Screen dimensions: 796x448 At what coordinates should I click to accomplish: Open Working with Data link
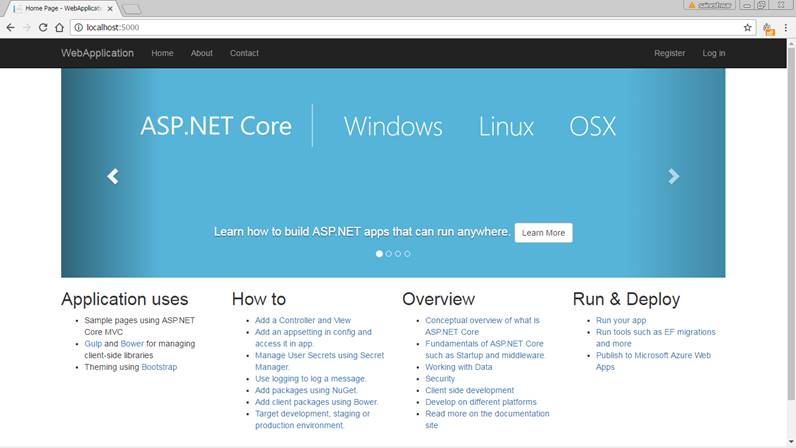point(458,367)
